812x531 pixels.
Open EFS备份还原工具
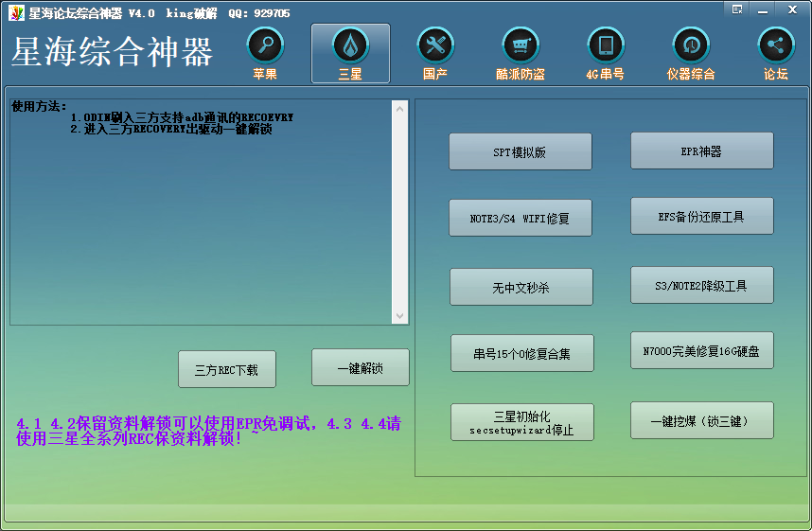pos(701,216)
